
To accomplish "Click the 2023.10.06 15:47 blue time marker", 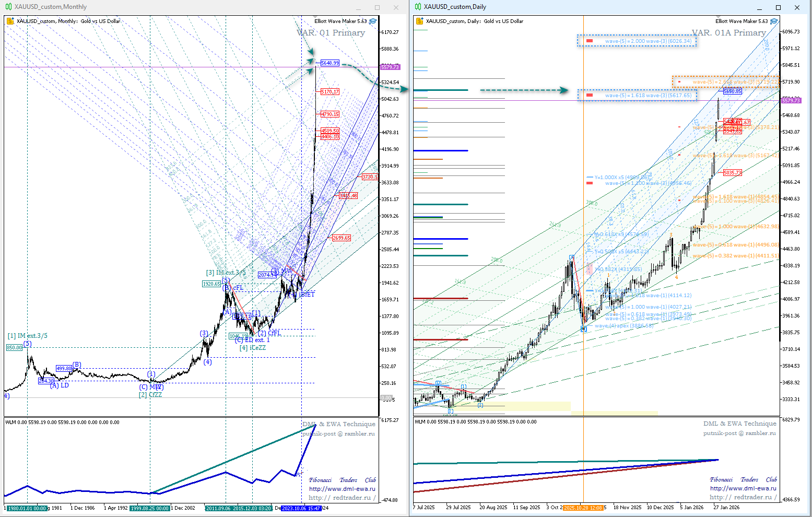I will (301, 508).
